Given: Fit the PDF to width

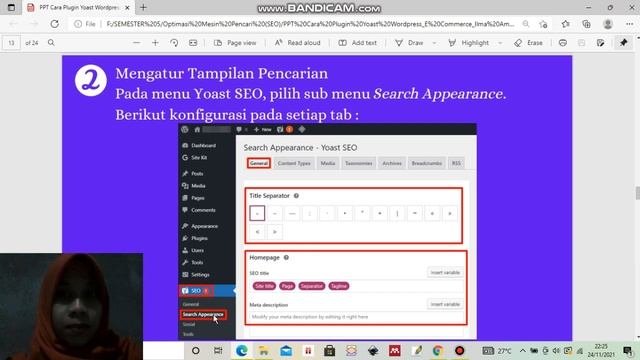Looking at the screenshot, I should point(193,42).
